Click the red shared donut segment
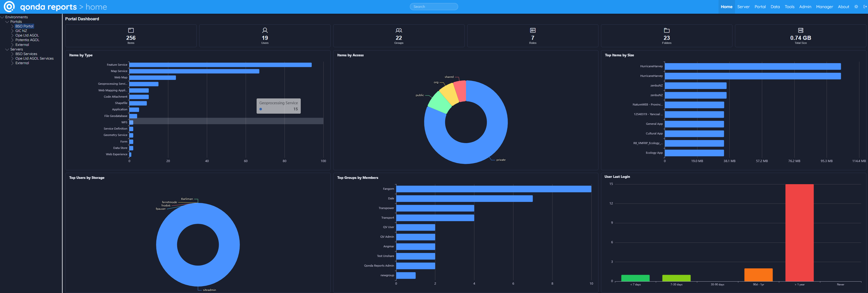 461,91
